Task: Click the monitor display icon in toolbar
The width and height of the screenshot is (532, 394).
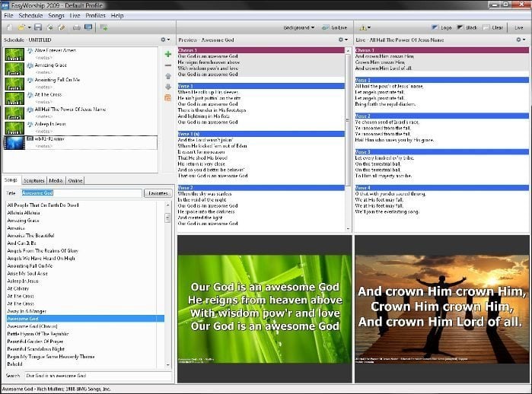Action: [88, 27]
